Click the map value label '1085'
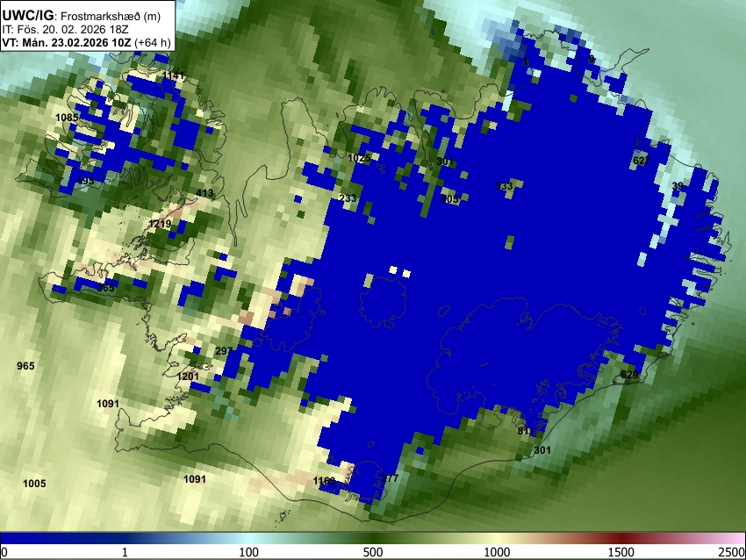Image resolution: width=746 pixels, height=560 pixels. (67, 118)
